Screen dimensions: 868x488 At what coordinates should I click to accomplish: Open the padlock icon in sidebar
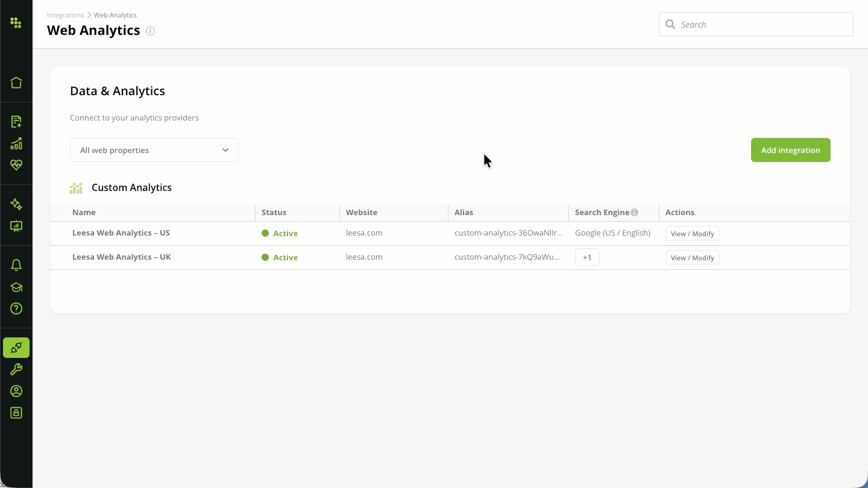(x=16, y=413)
